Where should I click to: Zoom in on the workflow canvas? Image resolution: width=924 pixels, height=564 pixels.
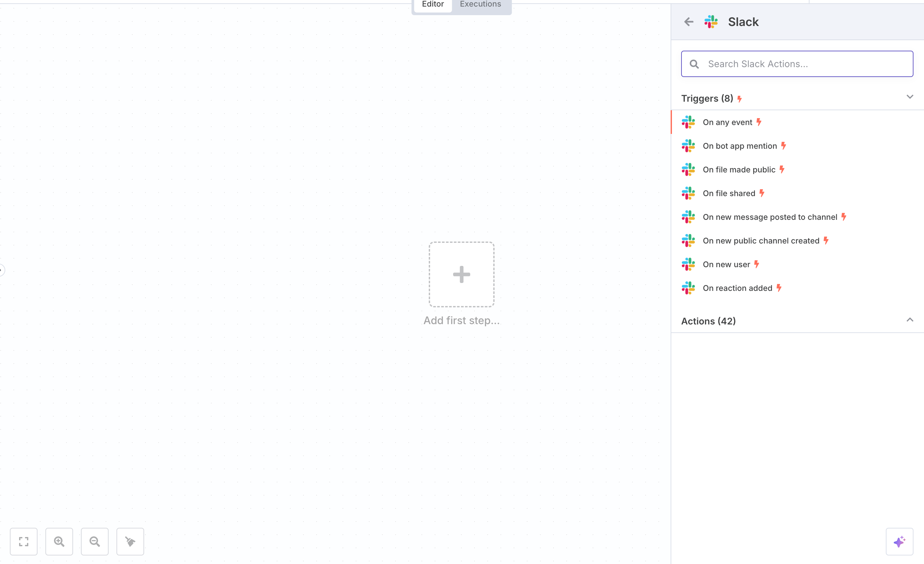point(59,541)
